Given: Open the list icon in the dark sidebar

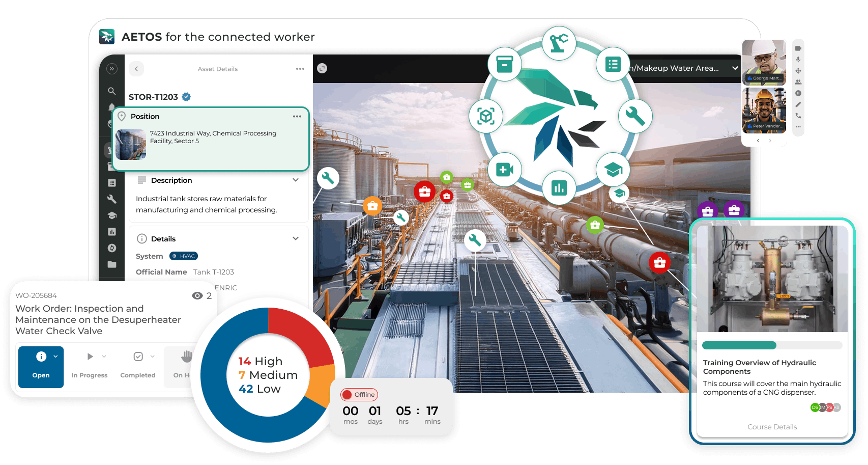Looking at the screenshot, I should tap(112, 183).
